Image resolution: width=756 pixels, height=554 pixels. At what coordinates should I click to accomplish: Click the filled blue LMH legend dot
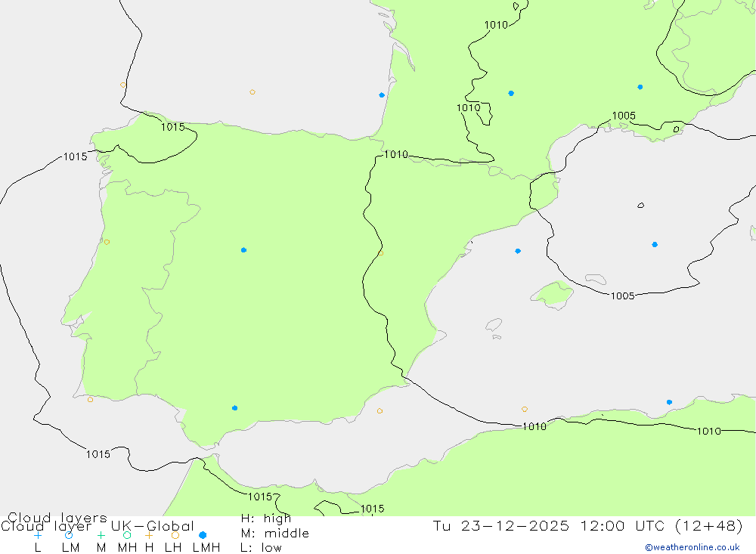[x=203, y=535]
